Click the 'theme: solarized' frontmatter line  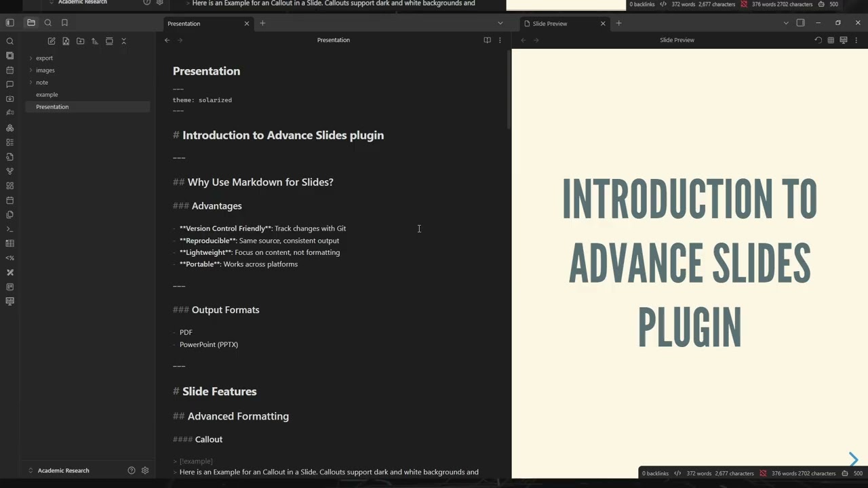point(202,100)
